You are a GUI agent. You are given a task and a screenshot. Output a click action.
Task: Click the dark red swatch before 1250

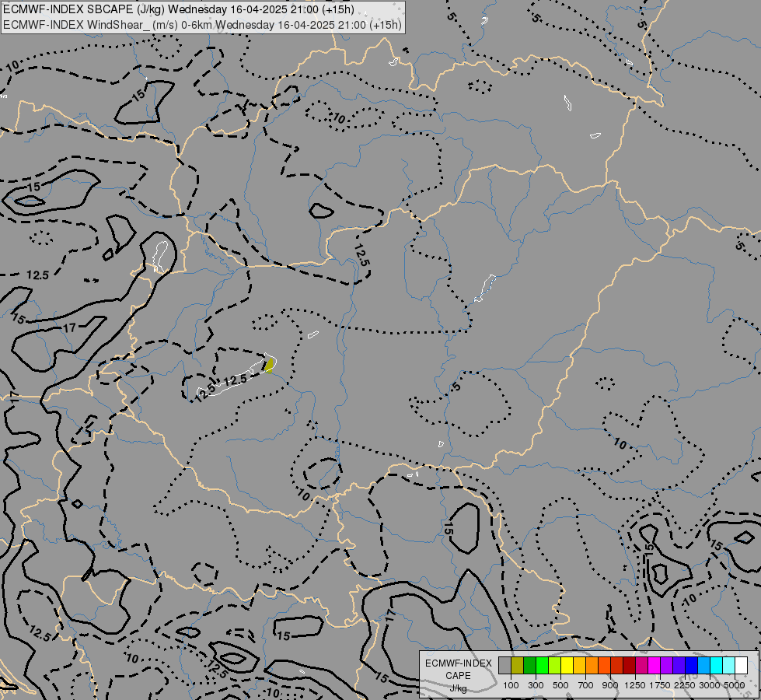629,665
